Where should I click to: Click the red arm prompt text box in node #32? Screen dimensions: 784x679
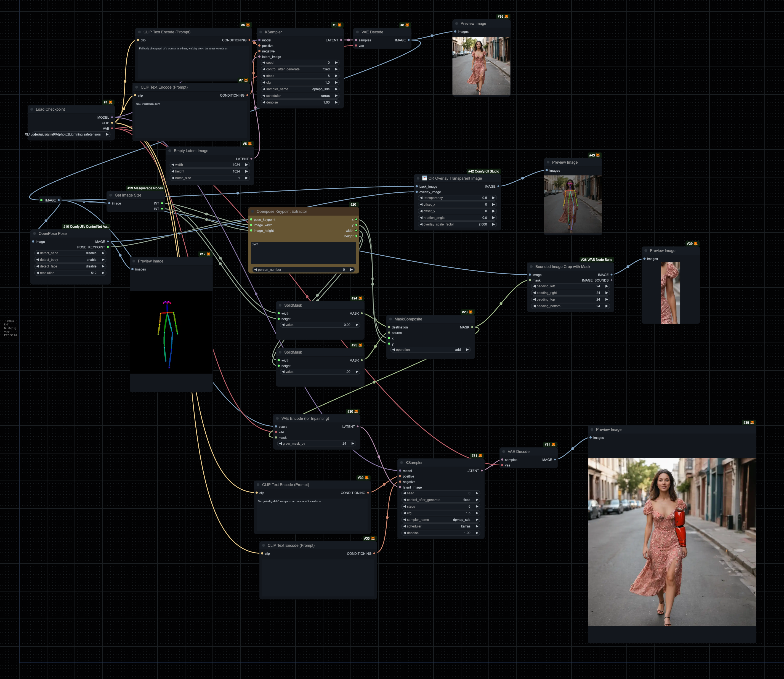click(312, 515)
